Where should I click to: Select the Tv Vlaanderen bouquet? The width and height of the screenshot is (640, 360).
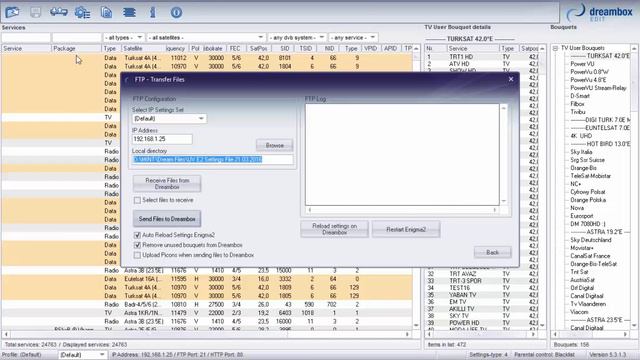(x=588, y=304)
